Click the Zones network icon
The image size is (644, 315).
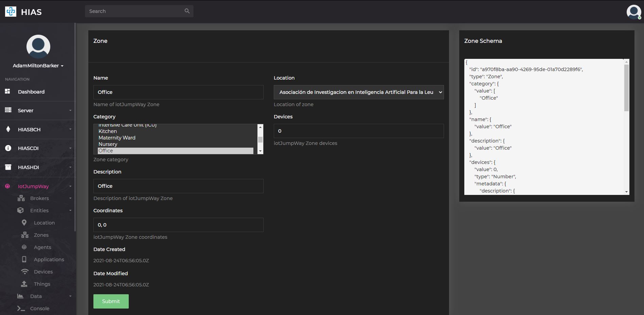[x=25, y=235]
